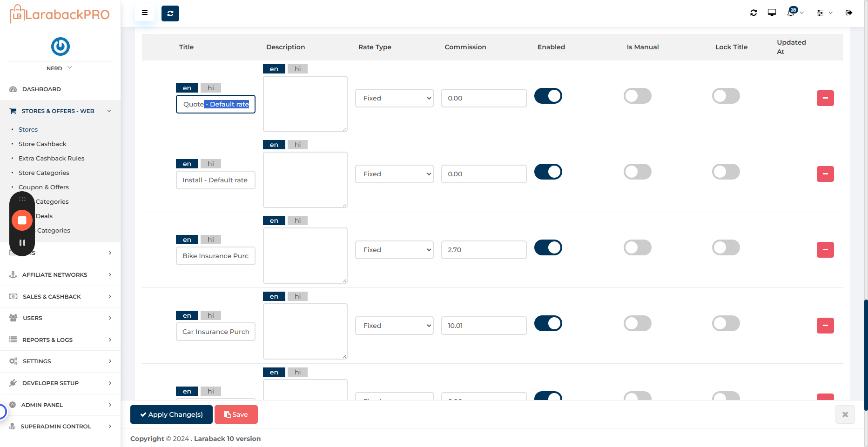Expand the Settings menu
Viewport: 868px width, 447px height.
[x=61, y=361]
